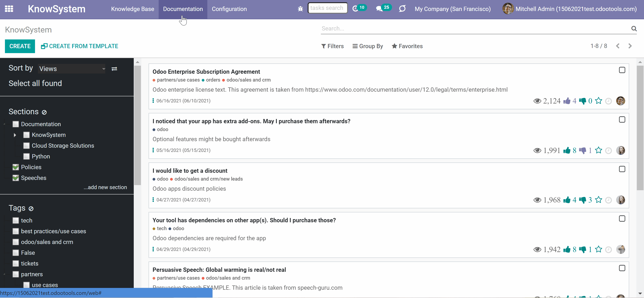The image size is (644, 298).
Task: Tick the discount article checkbox
Action: pos(622,169)
